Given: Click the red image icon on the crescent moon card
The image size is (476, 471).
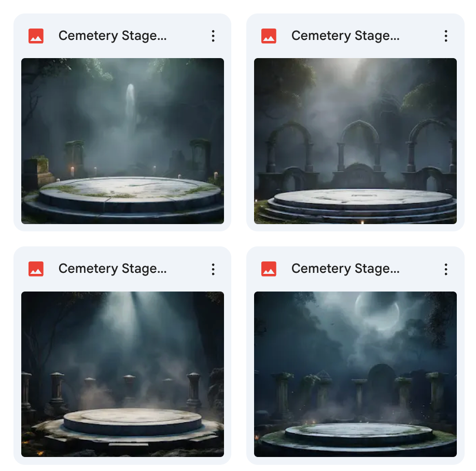Looking at the screenshot, I should (269, 269).
